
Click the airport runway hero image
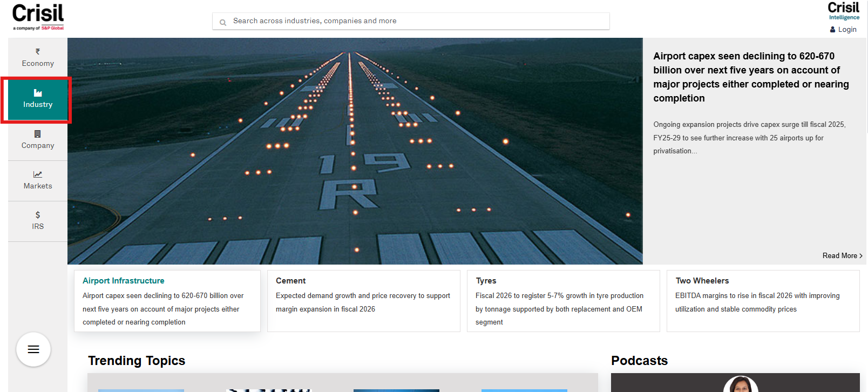[x=355, y=151]
